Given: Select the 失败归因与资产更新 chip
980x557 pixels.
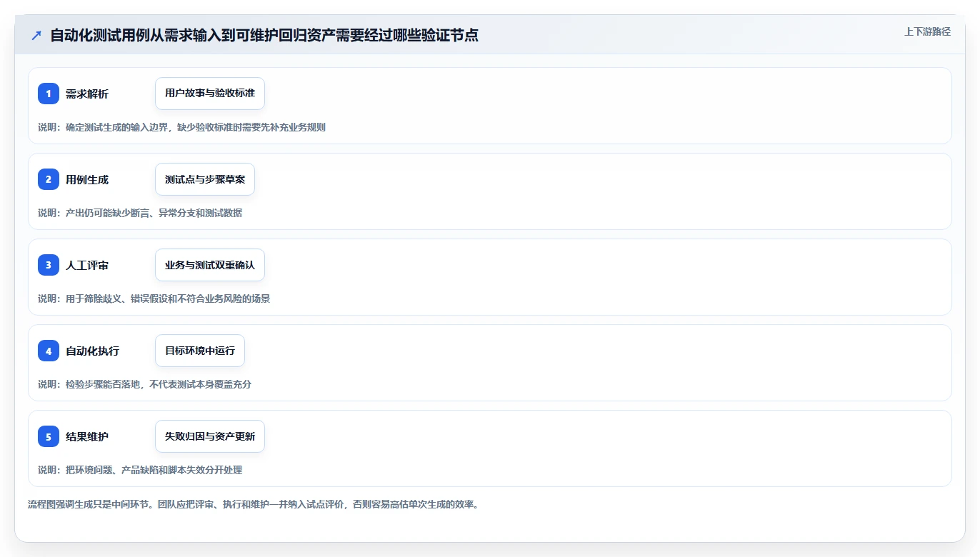Looking at the screenshot, I should tap(210, 436).
